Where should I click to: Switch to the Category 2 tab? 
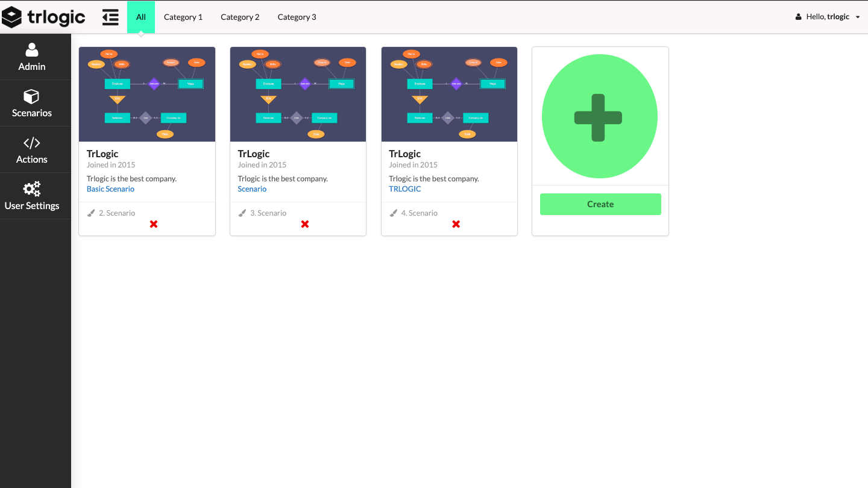[240, 17]
